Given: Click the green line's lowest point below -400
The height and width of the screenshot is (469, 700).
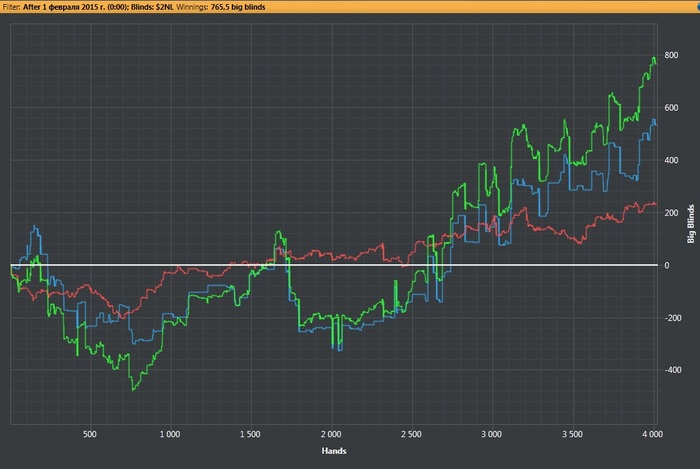Looking at the screenshot, I should coord(133,390).
